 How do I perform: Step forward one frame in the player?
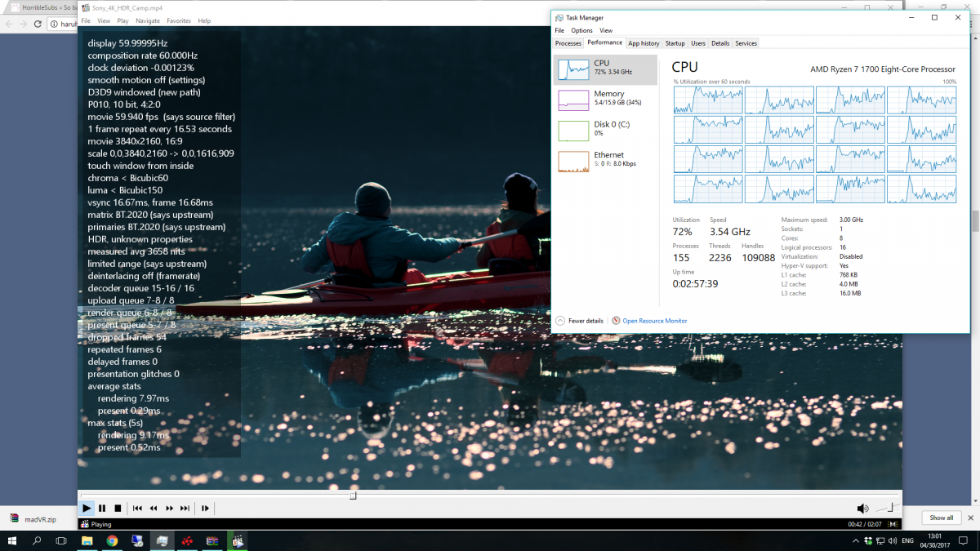pyautogui.click(x=205, y=509)
